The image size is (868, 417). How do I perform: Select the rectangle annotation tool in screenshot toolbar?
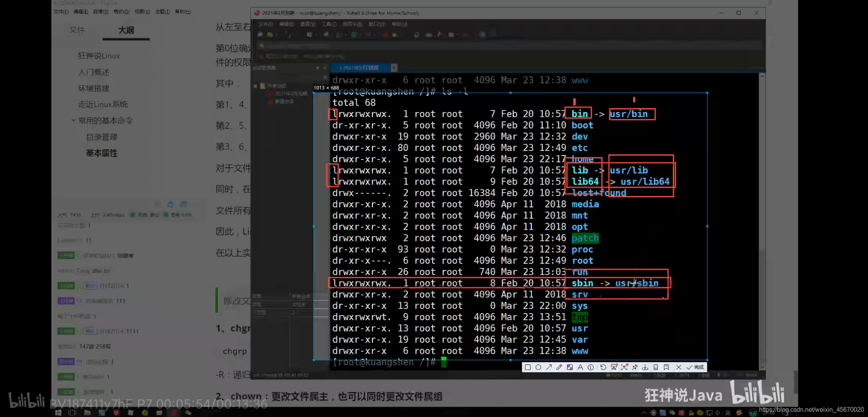point(527,367)
